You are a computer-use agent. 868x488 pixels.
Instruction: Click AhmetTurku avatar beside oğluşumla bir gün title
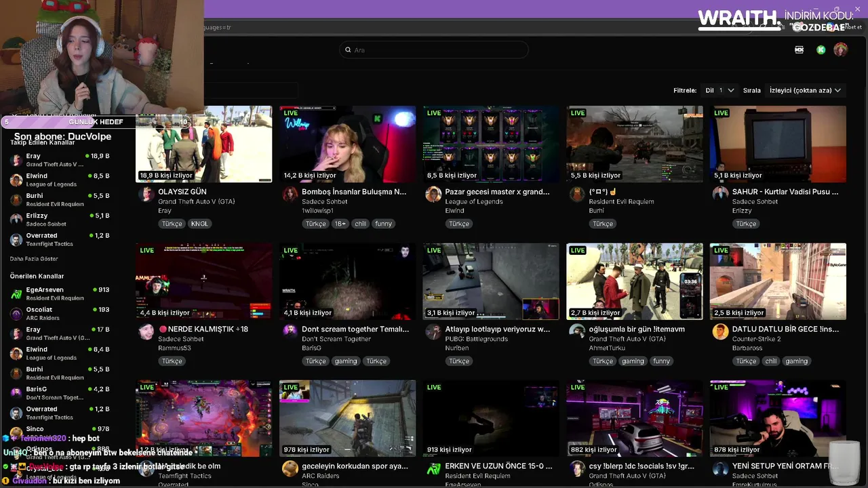pyautogui.click(x=577, y=332)
